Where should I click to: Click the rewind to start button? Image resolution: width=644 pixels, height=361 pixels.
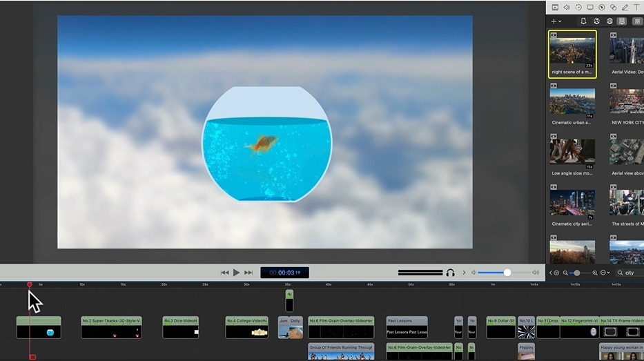tap(224, 273)
